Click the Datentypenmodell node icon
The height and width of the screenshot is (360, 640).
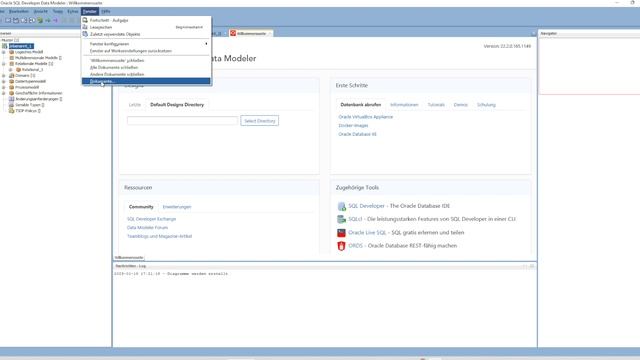11,81
